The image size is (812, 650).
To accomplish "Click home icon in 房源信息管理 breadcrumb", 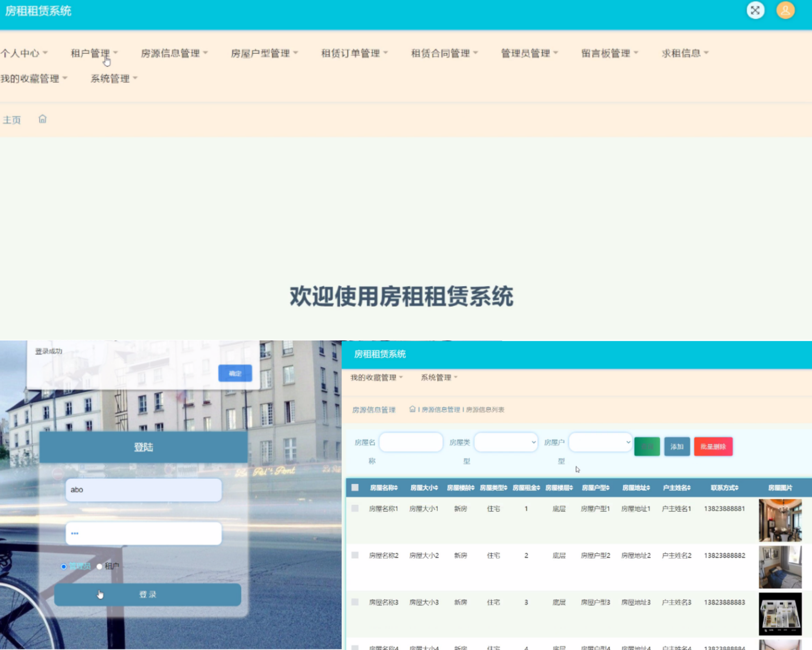I will 412,409.
